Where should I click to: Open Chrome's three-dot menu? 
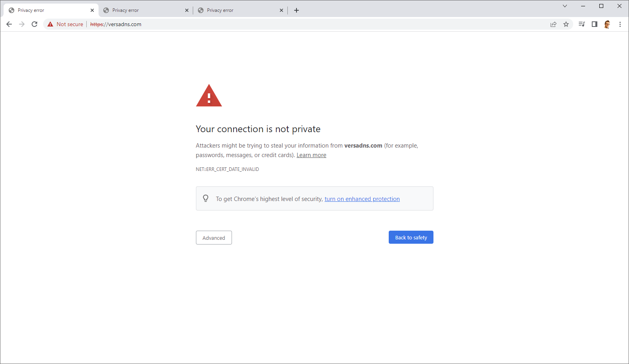pos(620,24)
